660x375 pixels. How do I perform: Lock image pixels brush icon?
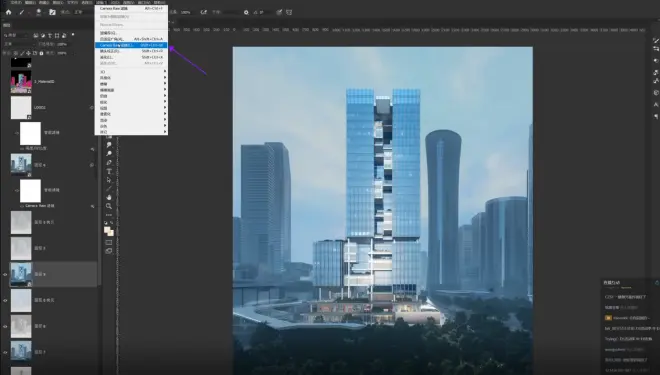click(x=22, y=53)
